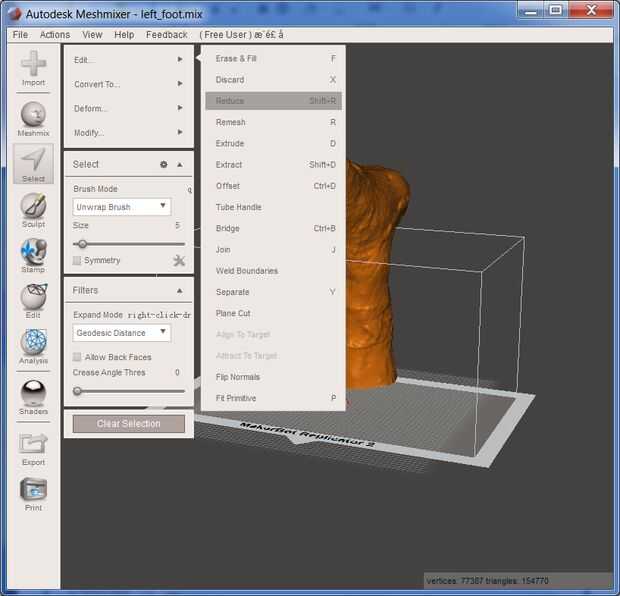Viewport: 620px width, 596px height.
Task: Open the View menu
Action: point(92,35)
